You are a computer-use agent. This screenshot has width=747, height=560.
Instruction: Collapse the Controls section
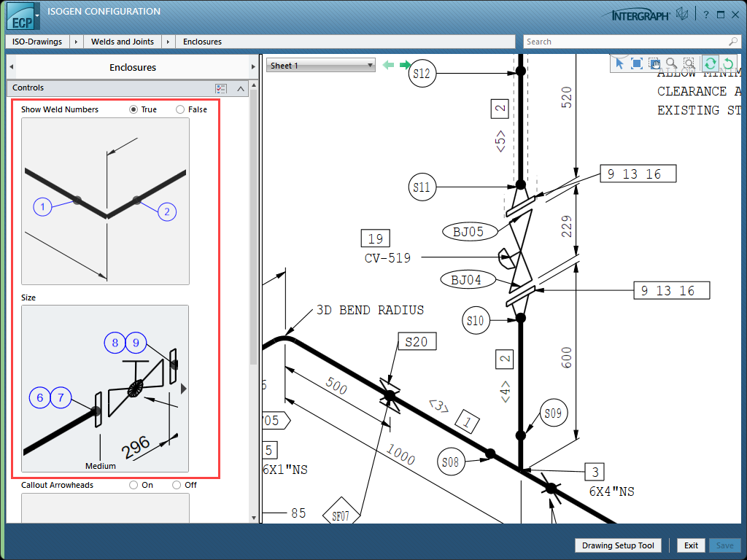coord(241,88)
